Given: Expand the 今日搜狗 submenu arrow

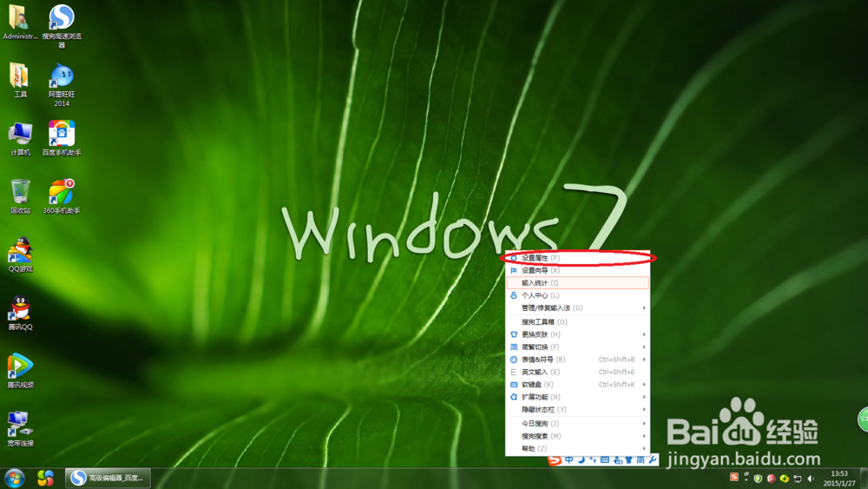Looking at the screenshot, I should tap(644, 424).
